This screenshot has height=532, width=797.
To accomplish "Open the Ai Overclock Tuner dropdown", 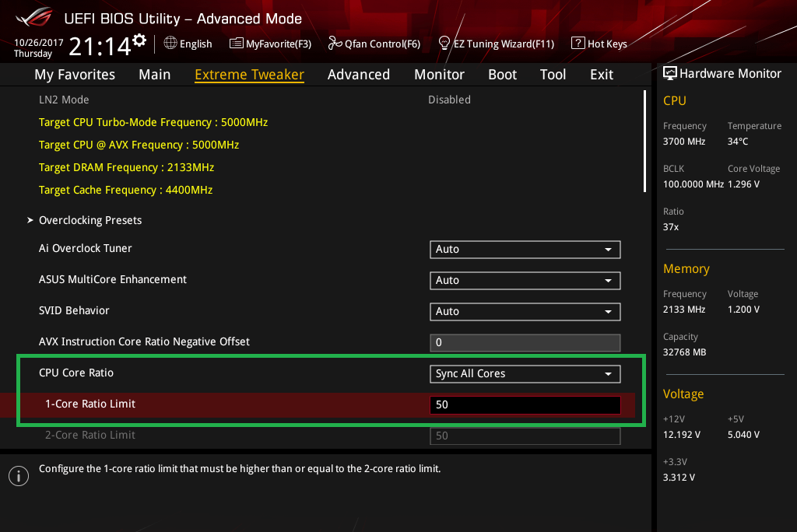I will pyautogui.click(x=525, y=250).
